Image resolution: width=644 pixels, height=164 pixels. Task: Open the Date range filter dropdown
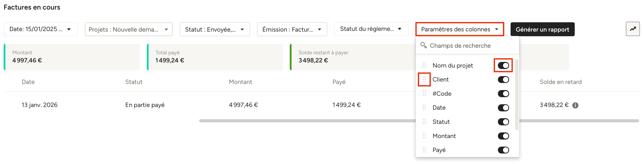40,29
